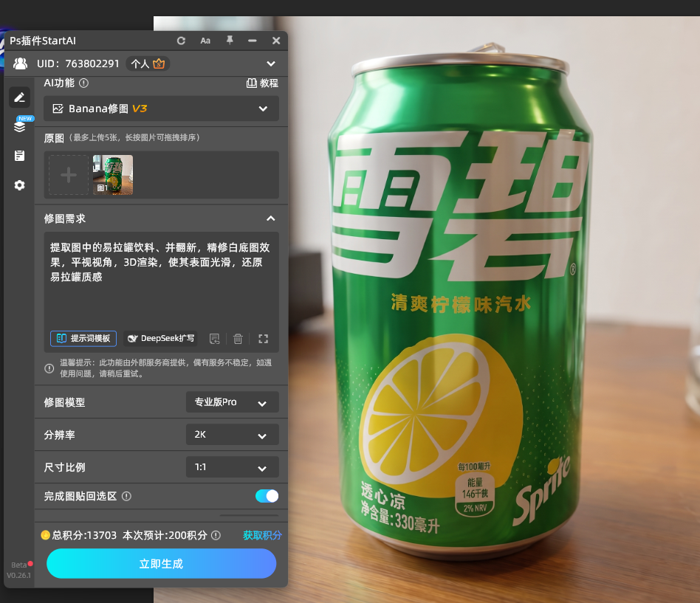Viewport: 700px width, 603px height.
Task: Minimize the StartAI plugin panel
Action: tap(253, 41)
